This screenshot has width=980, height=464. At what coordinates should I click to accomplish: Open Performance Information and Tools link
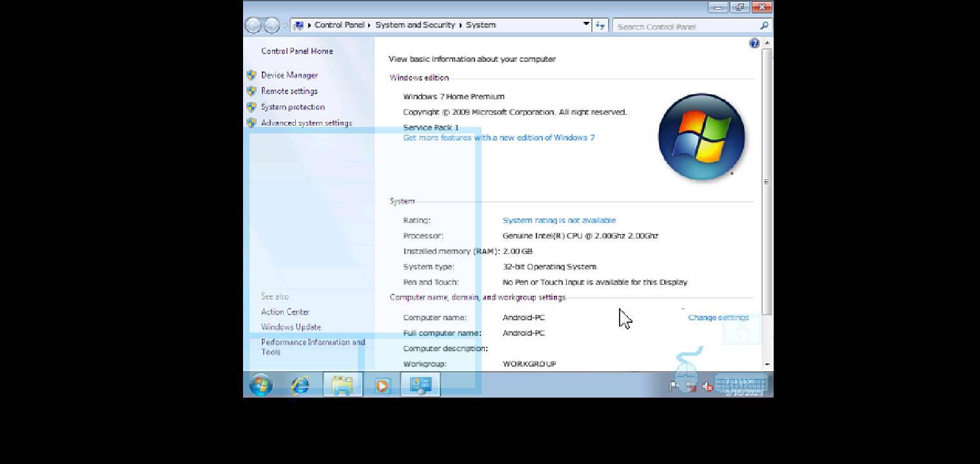click(x=313, y=347)
